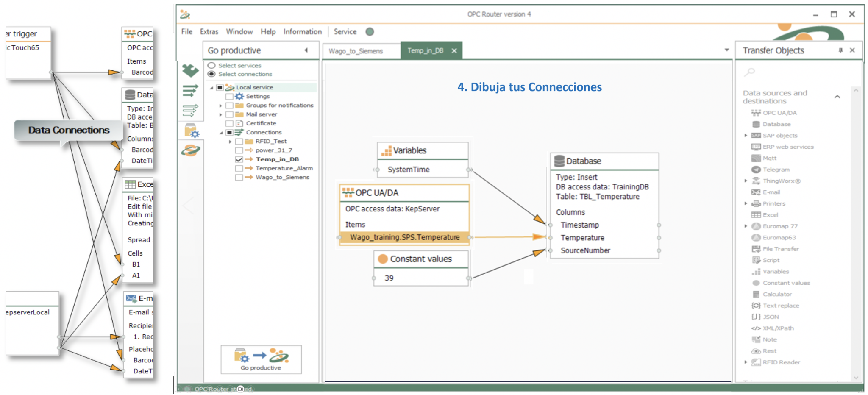Image resolution: width=868 pixels, height=395 pixels.
Task: Check the Temperature_Alarm connection checkbox
Action: click(239, 168)
